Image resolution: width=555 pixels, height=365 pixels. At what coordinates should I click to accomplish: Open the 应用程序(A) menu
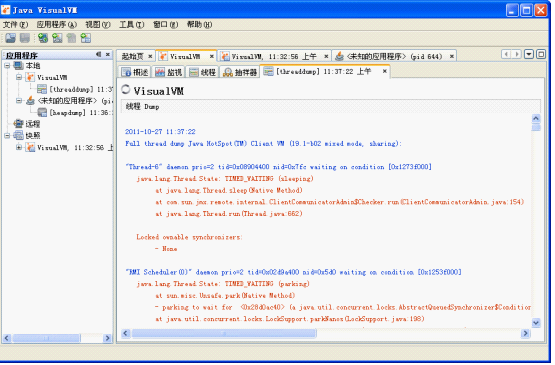(x=57, y=24)
